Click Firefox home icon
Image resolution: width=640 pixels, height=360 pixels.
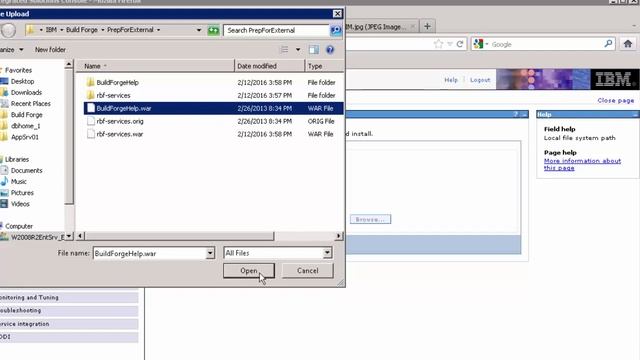click(x=627, y=44)
